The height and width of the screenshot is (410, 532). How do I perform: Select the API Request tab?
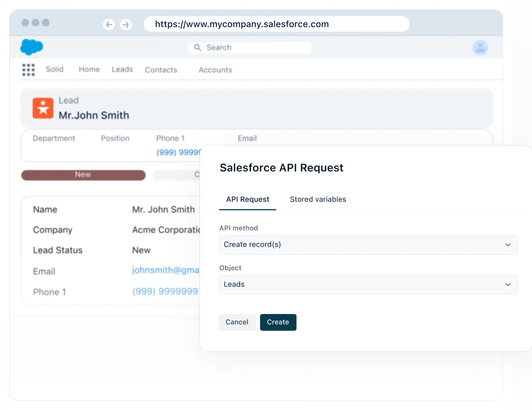(247, 199)
